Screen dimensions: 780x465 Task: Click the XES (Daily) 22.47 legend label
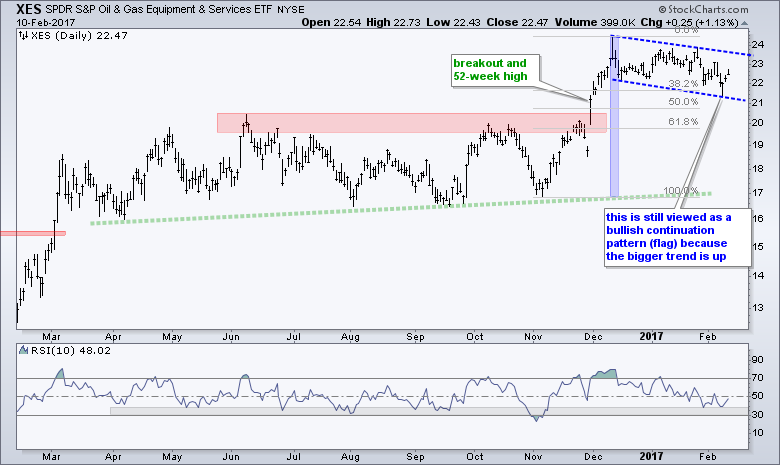coord(79,36)
